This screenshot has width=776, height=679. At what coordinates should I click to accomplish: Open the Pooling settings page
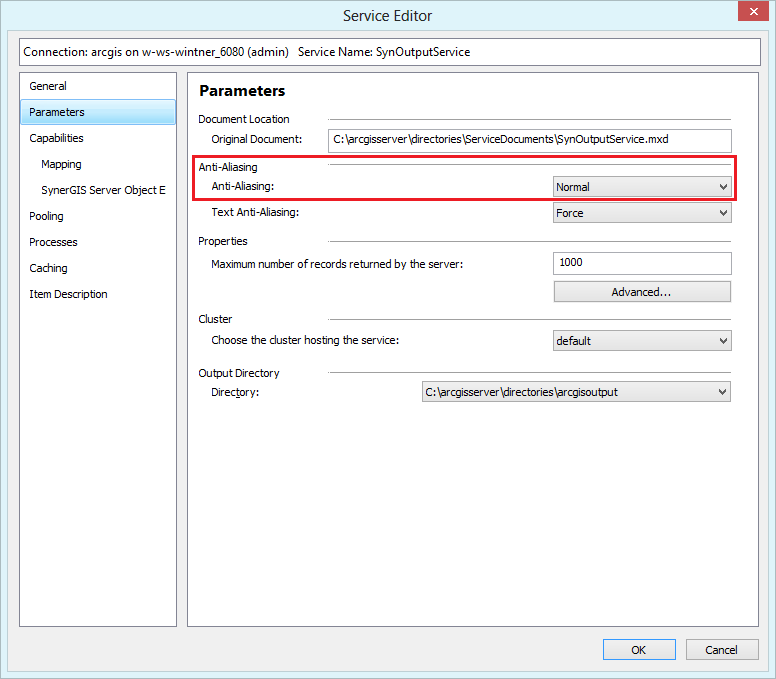[x=46, y=216]
